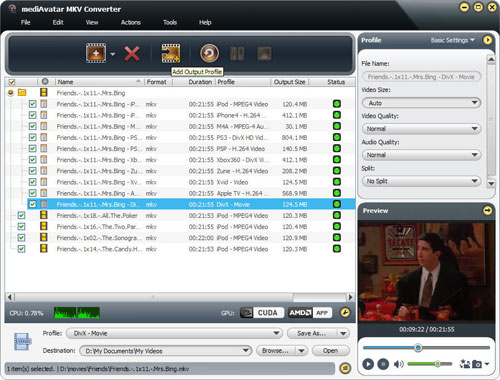The width and height of the screenshot is (500, 380).
Task: Click the Add File filmstrip icon
Action: pos(96,53)
